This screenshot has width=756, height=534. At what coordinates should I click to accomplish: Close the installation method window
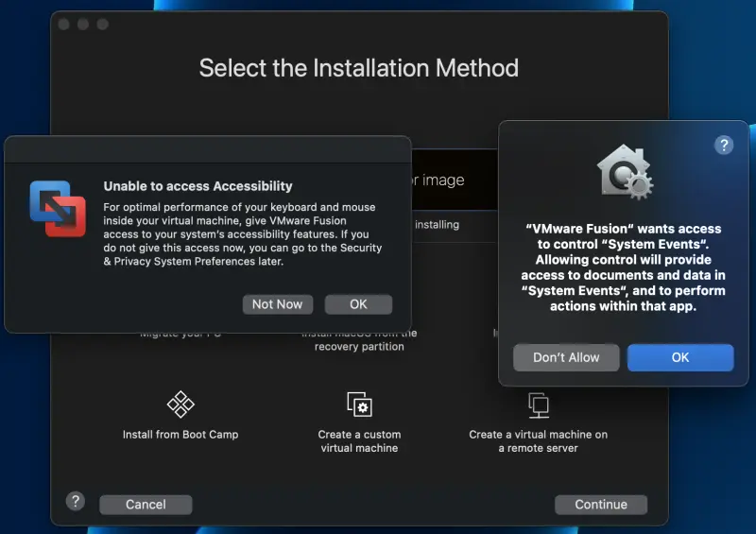(x=63, y=25)
